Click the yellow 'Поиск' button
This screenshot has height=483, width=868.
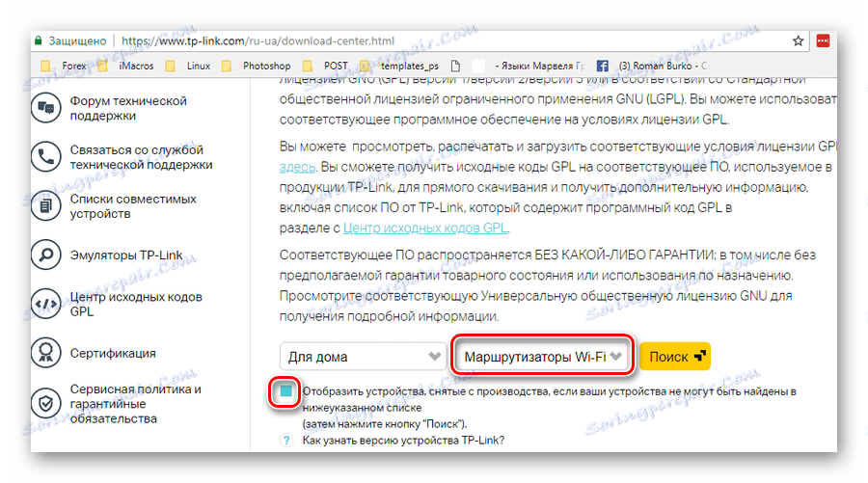click(x=675, y=357)
